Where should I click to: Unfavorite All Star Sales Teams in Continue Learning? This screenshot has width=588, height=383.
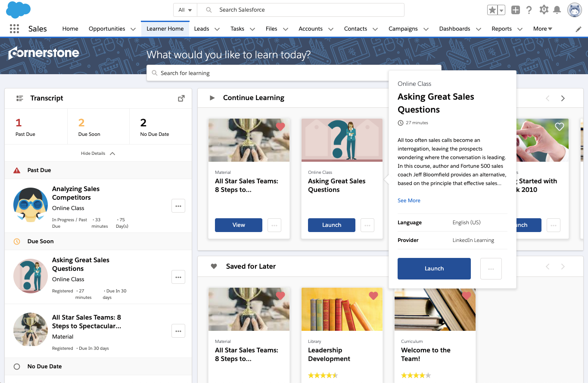[x=280, y=127]
